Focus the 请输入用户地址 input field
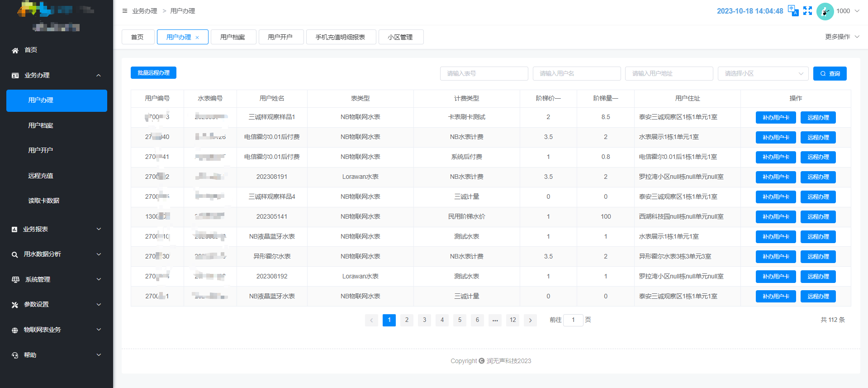The image size is (868, 388). coord(669,73)
